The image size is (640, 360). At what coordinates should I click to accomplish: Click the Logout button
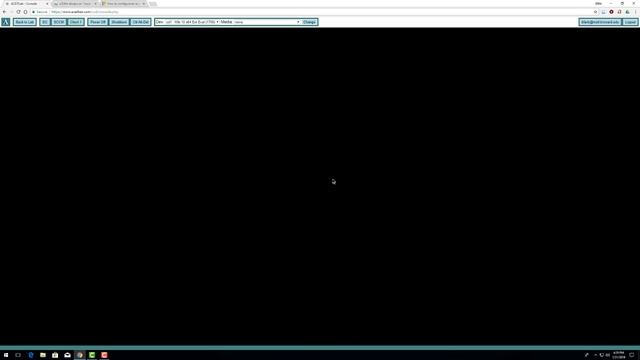point(630,22)
